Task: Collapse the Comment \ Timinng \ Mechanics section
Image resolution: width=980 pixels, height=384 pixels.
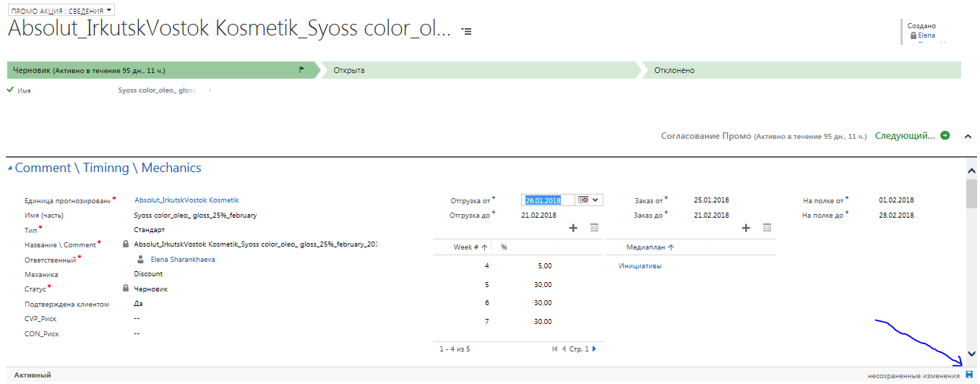Action: coord(10,168)
